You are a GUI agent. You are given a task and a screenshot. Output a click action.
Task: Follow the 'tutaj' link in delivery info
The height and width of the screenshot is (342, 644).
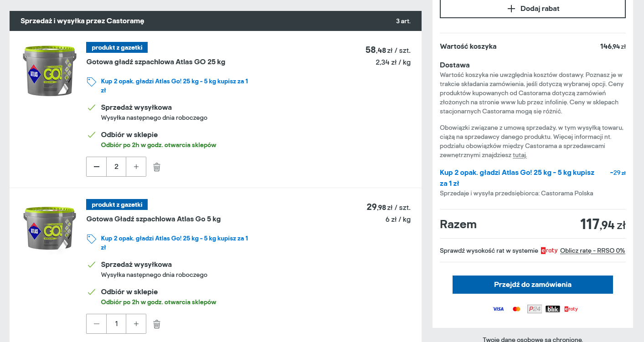click(520, 155)
